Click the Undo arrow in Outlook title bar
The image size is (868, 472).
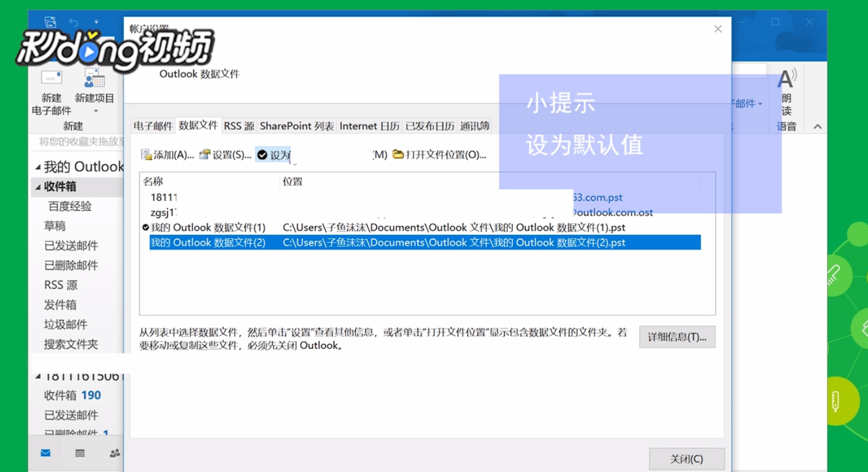[73, 22]
